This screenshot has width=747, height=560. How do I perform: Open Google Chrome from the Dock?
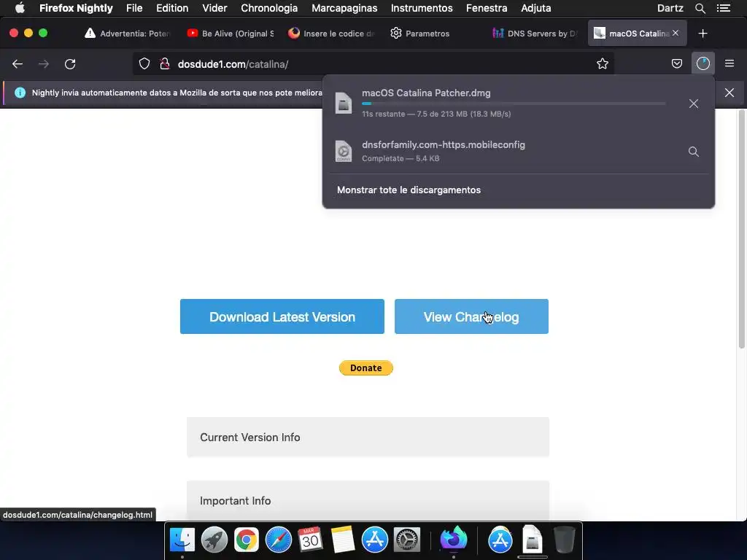pyautogui.click(x=247, y=540)
